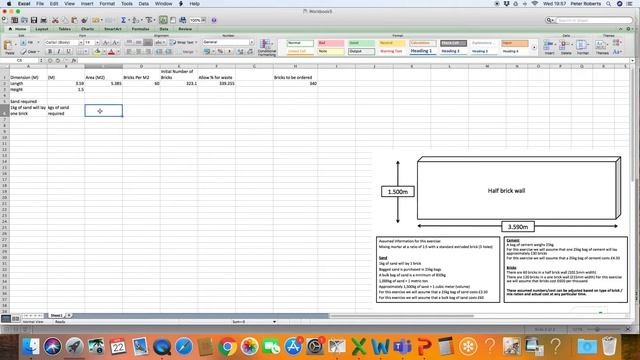Increase font size with larger A icon

click(x=106, y=42)
